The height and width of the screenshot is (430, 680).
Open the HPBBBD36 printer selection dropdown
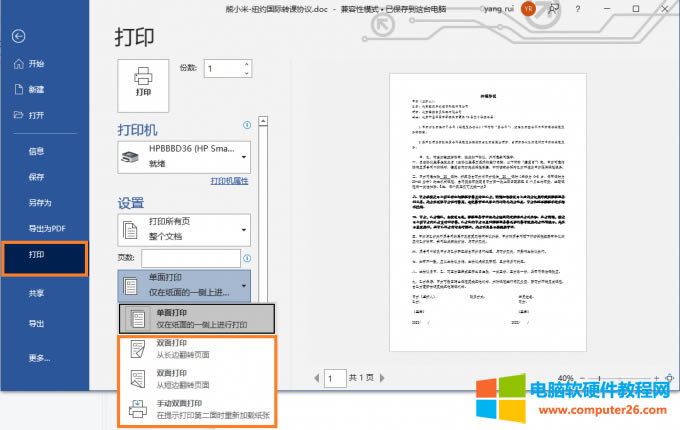[x=184, y=155]
